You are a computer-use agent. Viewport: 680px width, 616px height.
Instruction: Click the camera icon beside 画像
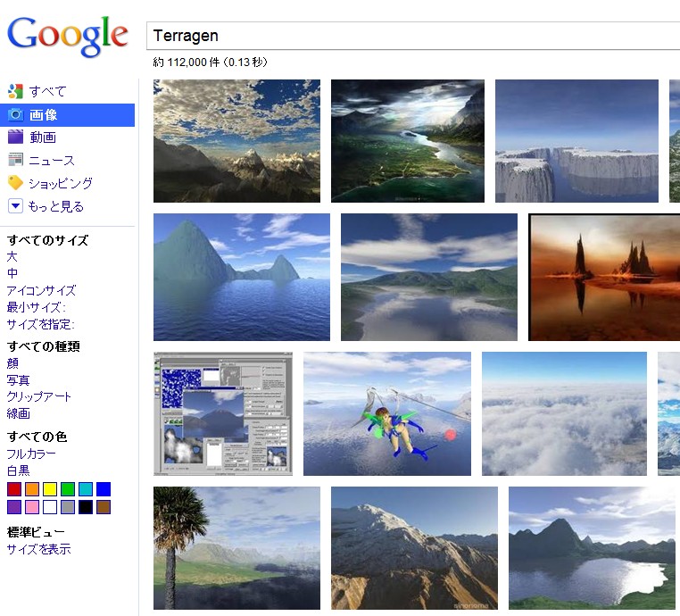pos(15,114)
